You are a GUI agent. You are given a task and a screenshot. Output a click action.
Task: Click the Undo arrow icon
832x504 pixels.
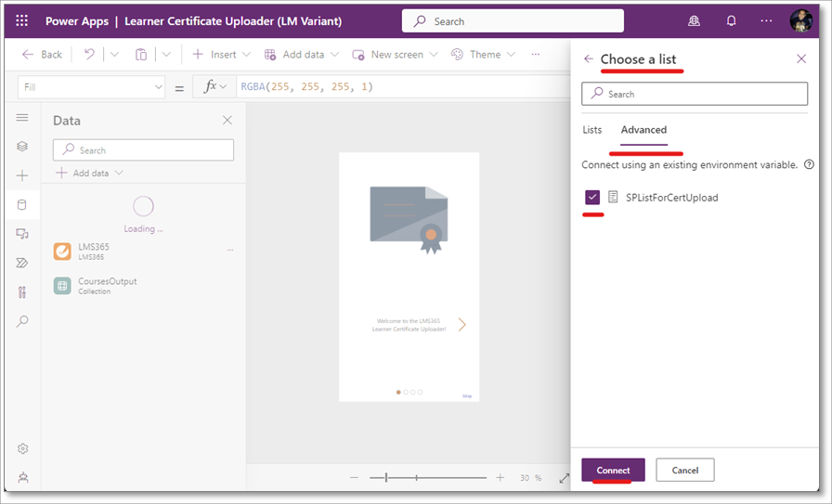pos(89,55)
